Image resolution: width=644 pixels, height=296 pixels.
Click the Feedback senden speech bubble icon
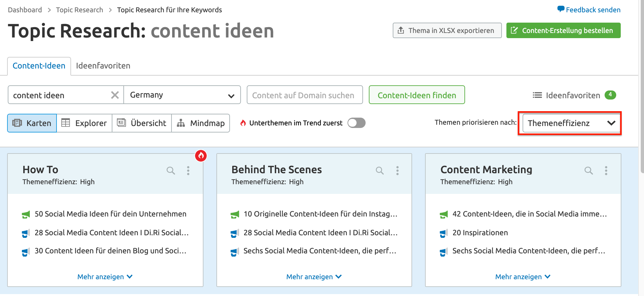(561, 9)
